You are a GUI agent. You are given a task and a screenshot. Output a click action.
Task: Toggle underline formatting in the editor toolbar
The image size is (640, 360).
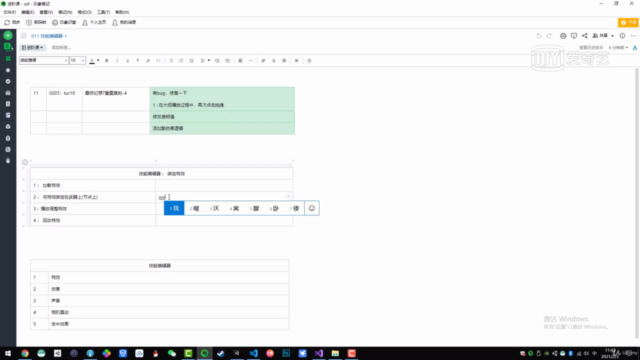tap(127, 60)
